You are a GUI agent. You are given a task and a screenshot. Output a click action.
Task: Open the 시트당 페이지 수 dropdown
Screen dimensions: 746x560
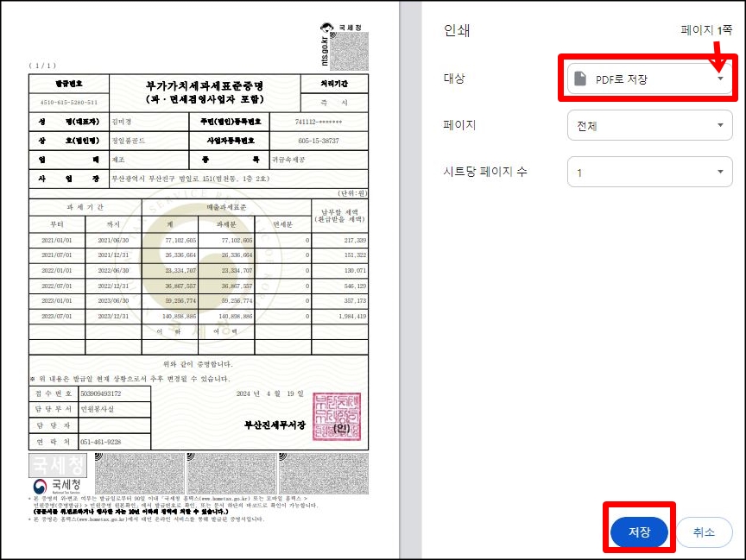pos(648,171)
